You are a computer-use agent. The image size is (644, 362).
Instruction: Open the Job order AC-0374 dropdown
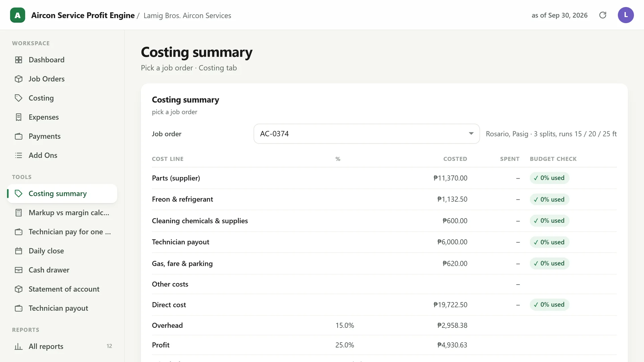pyautogui.click(x=367, y=134)
